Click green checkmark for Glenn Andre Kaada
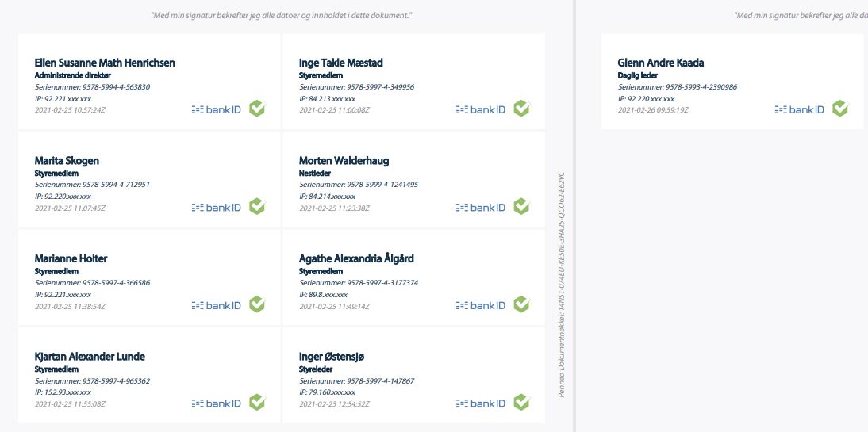The height and width of the screenshot is (432, 868). click(839, 109)
